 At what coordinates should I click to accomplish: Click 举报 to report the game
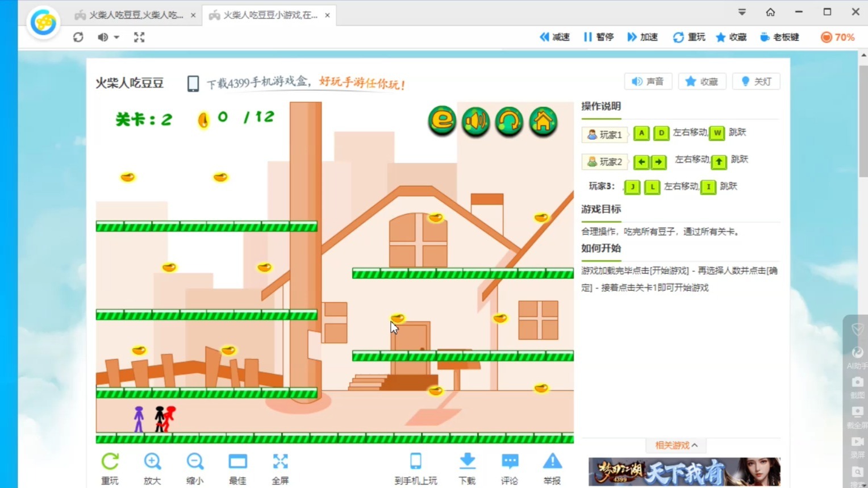point(551,467)
